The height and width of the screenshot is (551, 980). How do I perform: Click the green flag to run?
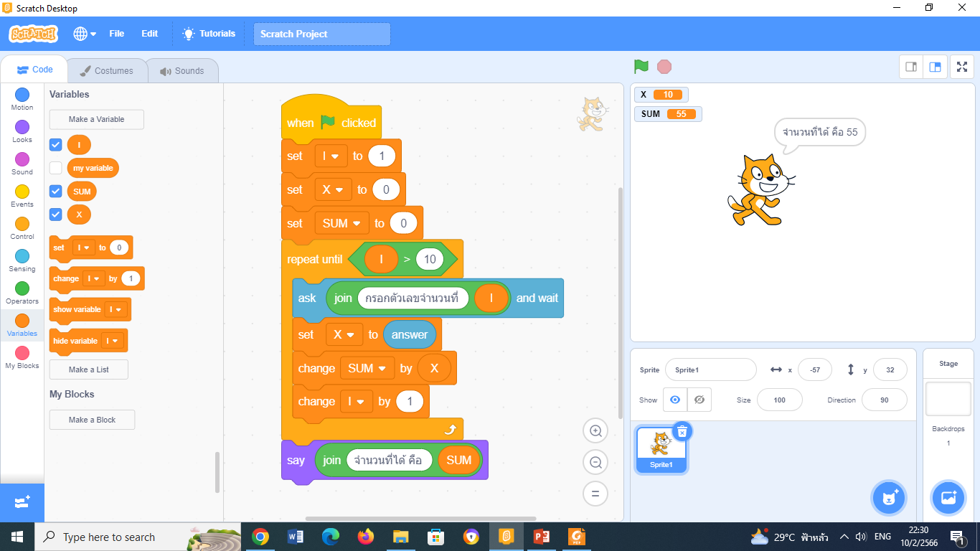pyautogui.click(x=641, y=67)
